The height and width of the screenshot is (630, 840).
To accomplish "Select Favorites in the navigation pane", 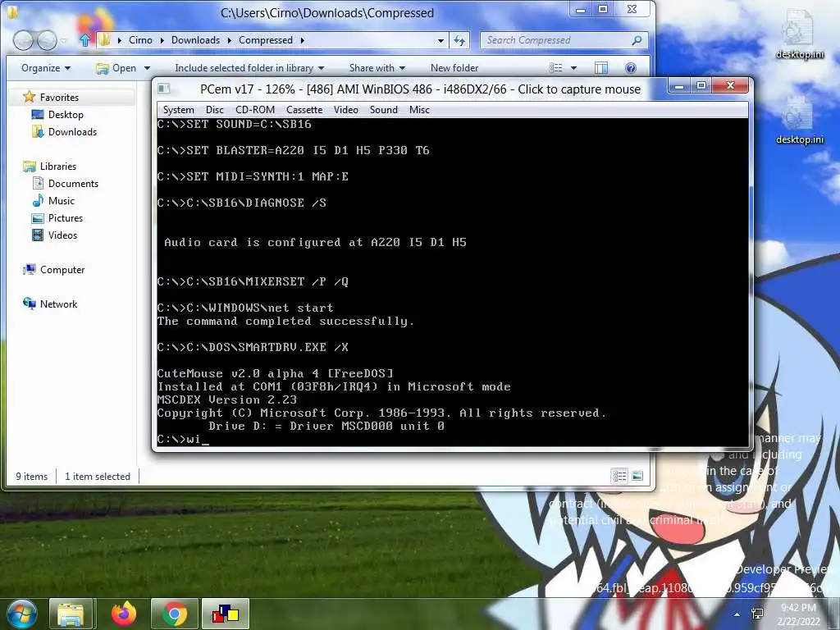I will click(x=59, y=98).
